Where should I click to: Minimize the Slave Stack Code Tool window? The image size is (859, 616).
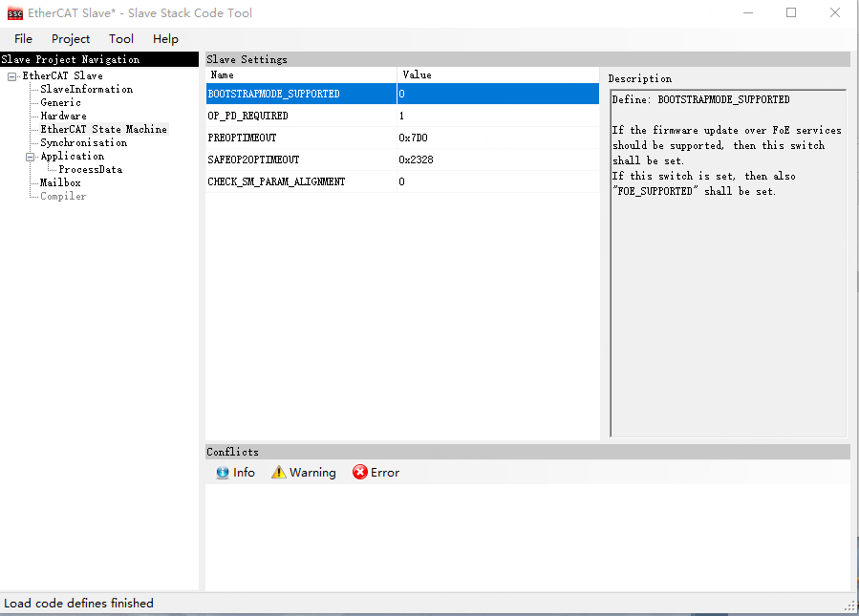[x=748, y=12]
